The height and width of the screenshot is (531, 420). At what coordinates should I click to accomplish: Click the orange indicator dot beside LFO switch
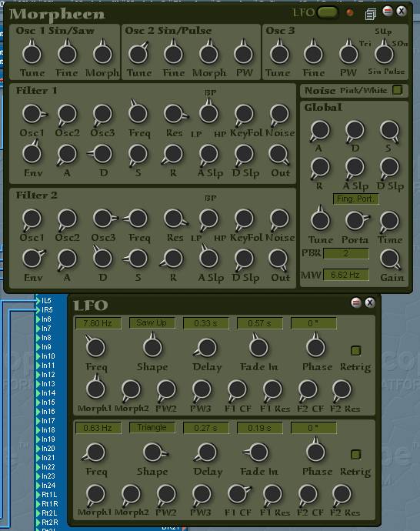350,12
